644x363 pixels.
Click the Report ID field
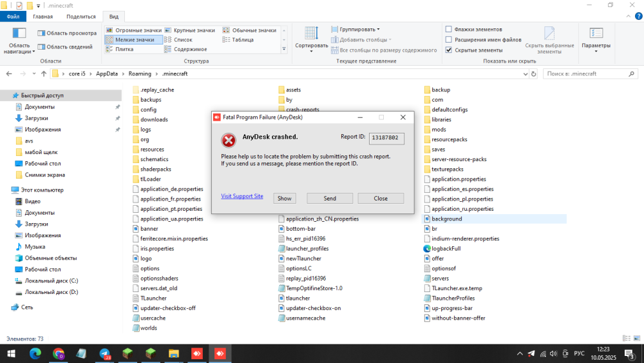click(386, 138)
